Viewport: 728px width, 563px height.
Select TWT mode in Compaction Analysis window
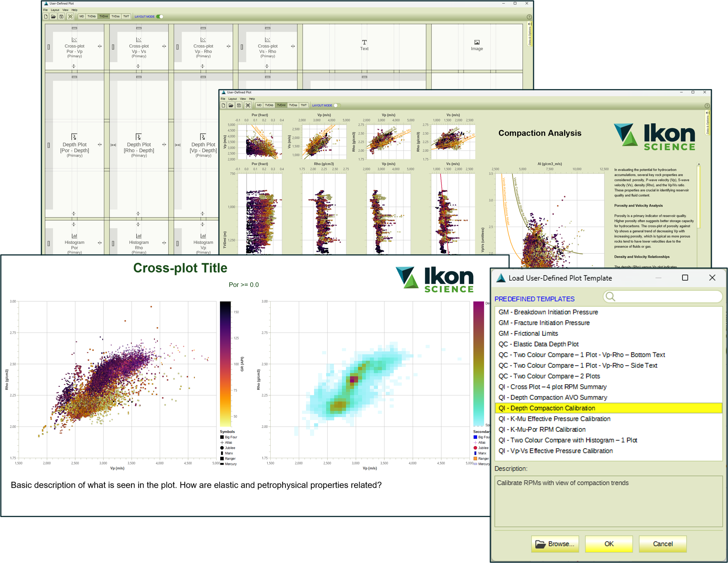304,105
